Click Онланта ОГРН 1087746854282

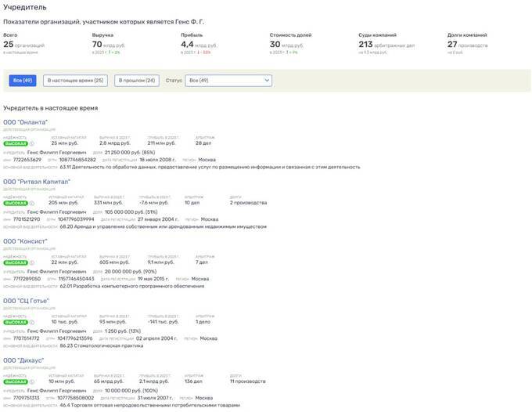(77, 160)
